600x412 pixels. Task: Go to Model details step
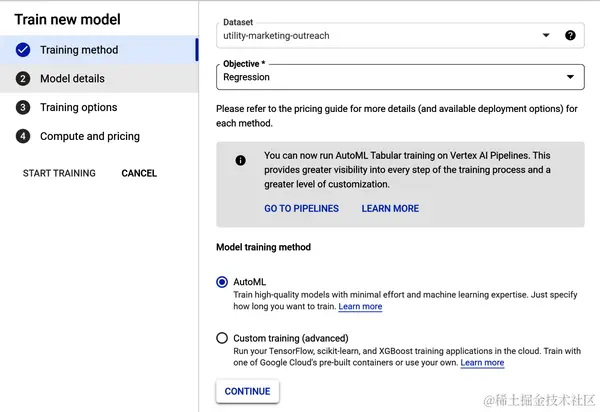tap(72, 79)
